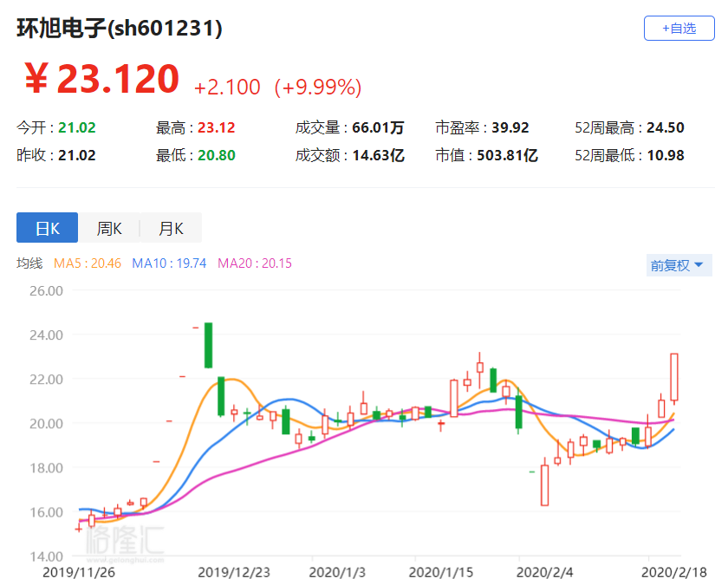Click the tall green candlestick near 24.00

[209, 346]
